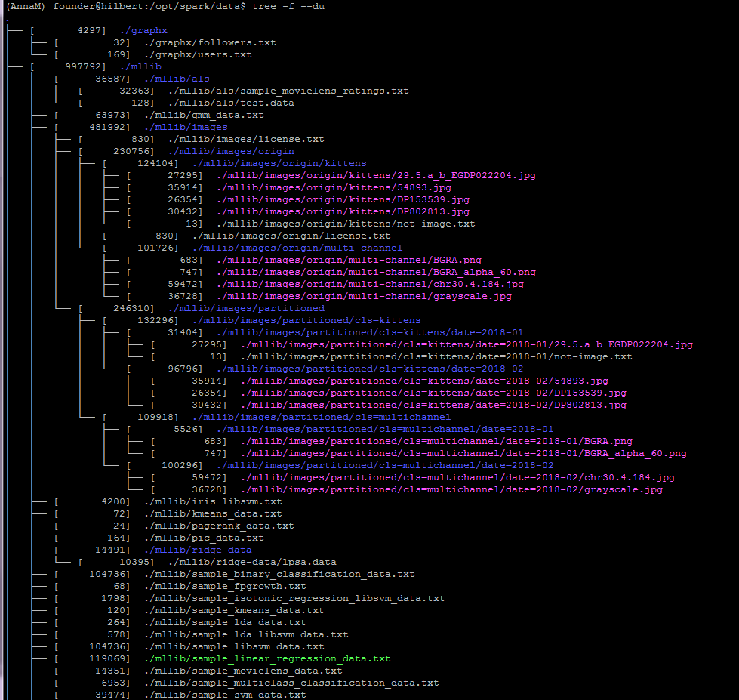Select ./graphx/users.txt path

(x=198, y=54)
